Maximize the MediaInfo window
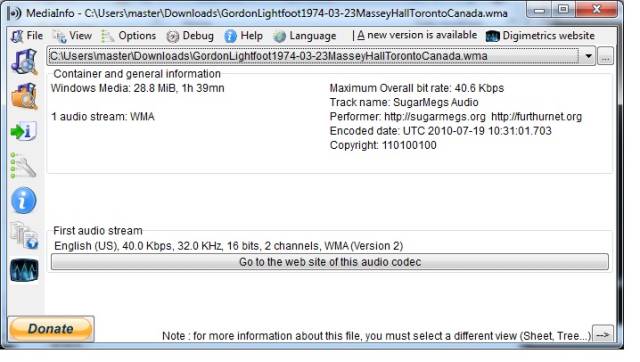This screenshot has height=362, width=640. [563, 10]
